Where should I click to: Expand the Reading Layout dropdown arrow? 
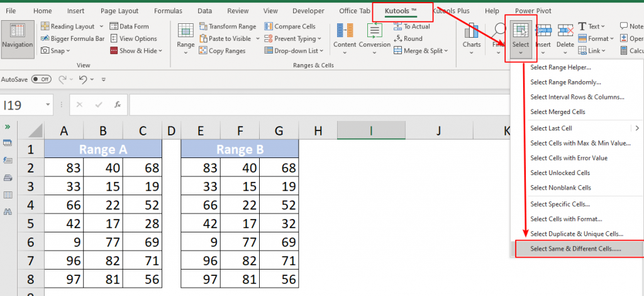(x=99, y=26)
